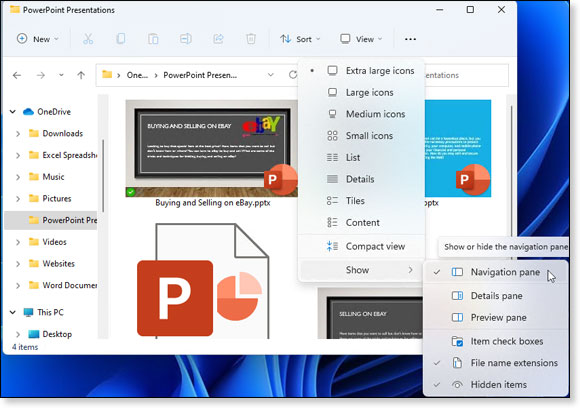Go back with the left arrow
The width and height of the screenshot is (580, 408).
coord(17,75)
